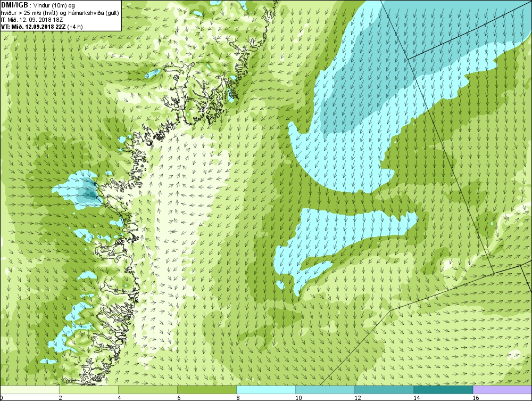This screenshot has height=401, width=532.
Task: Click the DMI/IGB title text
Action: [x=14, y=5]
